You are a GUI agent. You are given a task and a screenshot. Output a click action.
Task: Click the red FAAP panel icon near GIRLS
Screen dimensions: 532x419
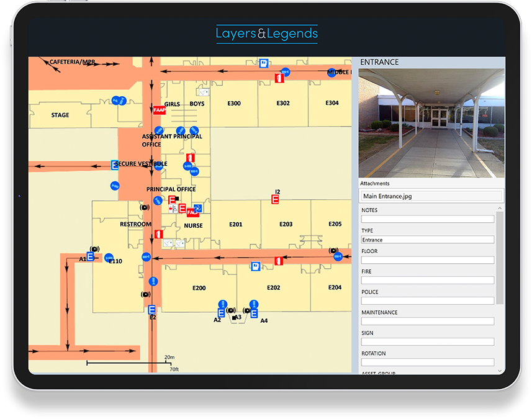click(159, 110)
